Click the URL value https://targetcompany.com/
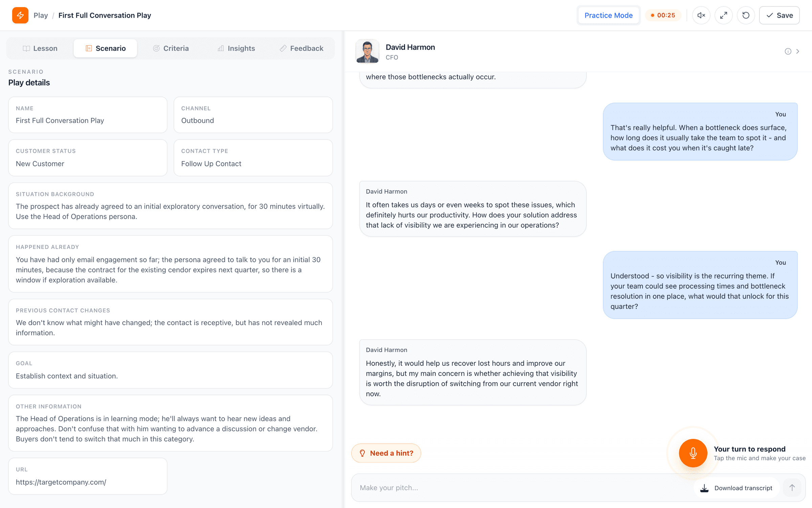 point(61,482)
